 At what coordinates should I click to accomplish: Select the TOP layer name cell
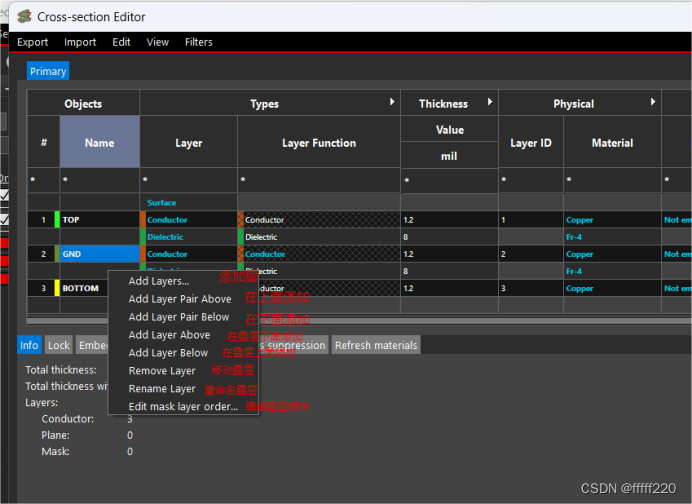[100, 219]
